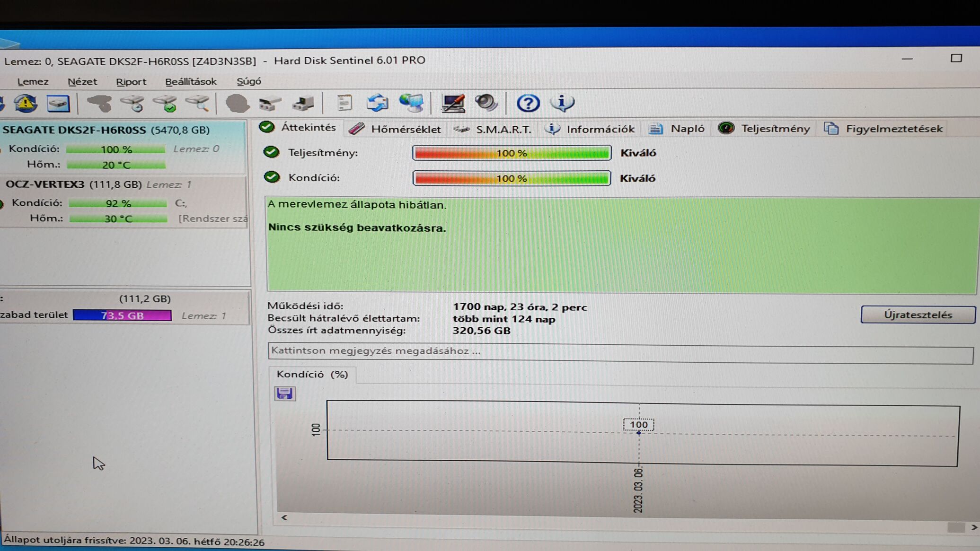
Task: Click the send email refresh icon
Action: click(x=377, y=103)
